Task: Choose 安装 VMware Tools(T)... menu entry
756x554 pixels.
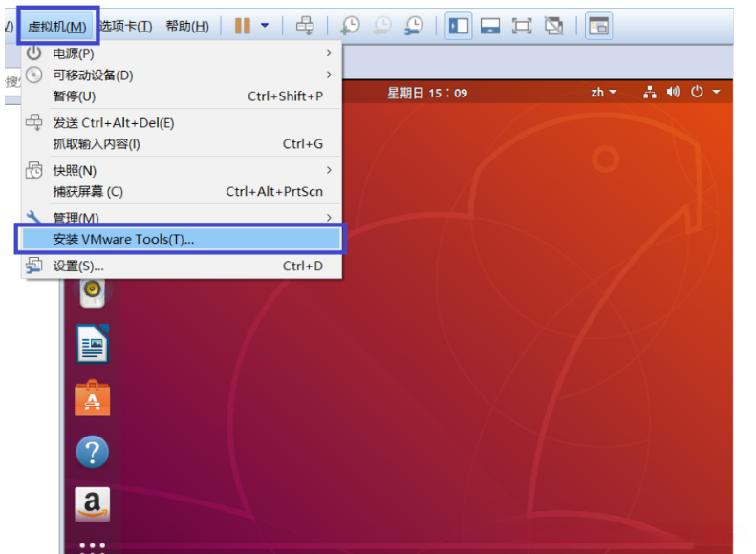Action: [182, 239]
